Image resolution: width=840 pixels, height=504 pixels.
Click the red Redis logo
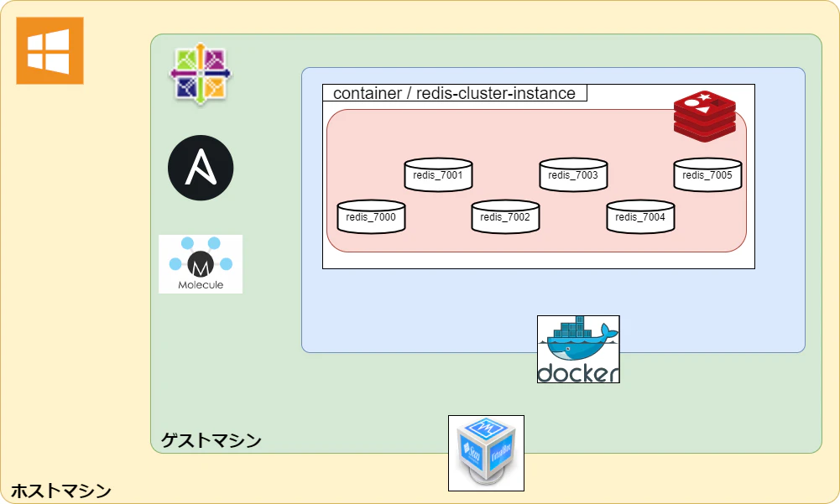tap(704, 117)
